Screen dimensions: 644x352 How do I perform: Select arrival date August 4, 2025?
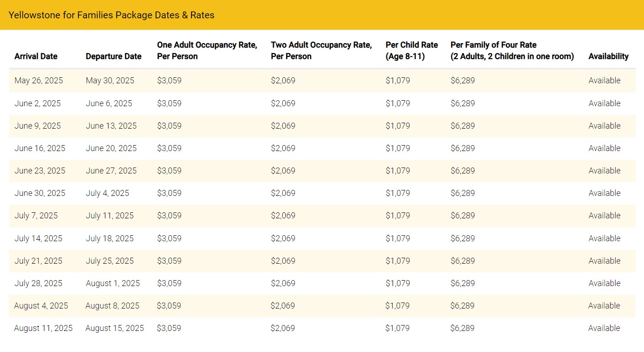pyautogui.click(x=41, y=306)
